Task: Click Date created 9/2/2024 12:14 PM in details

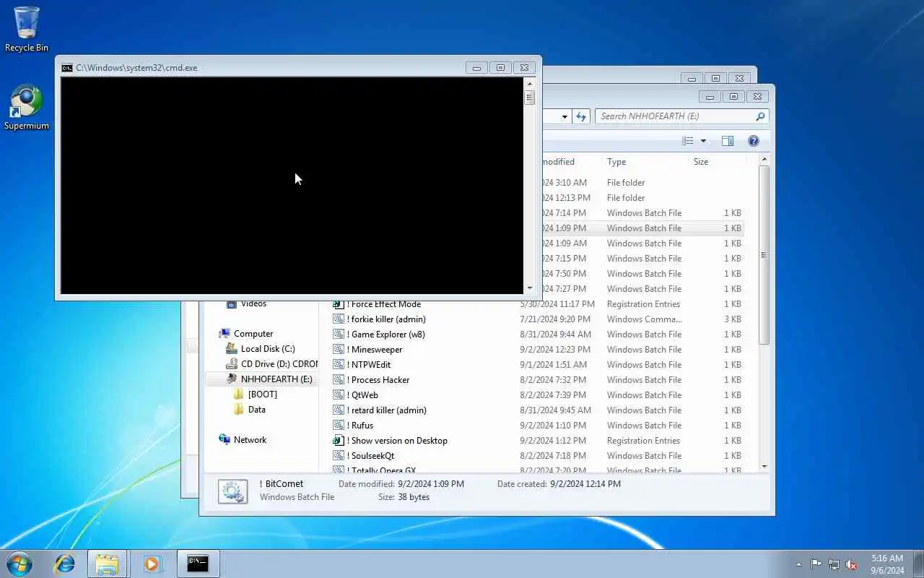Action: pos(559,484)
